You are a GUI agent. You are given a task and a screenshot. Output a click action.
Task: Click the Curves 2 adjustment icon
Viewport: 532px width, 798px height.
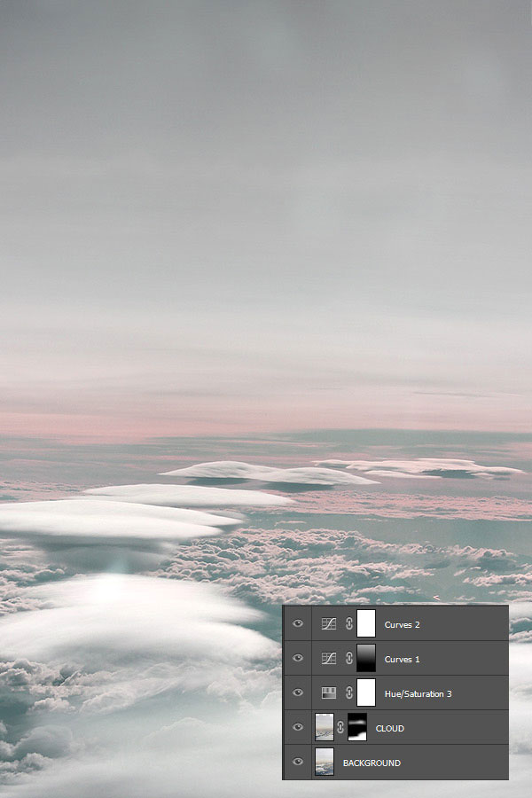[328, 624]
